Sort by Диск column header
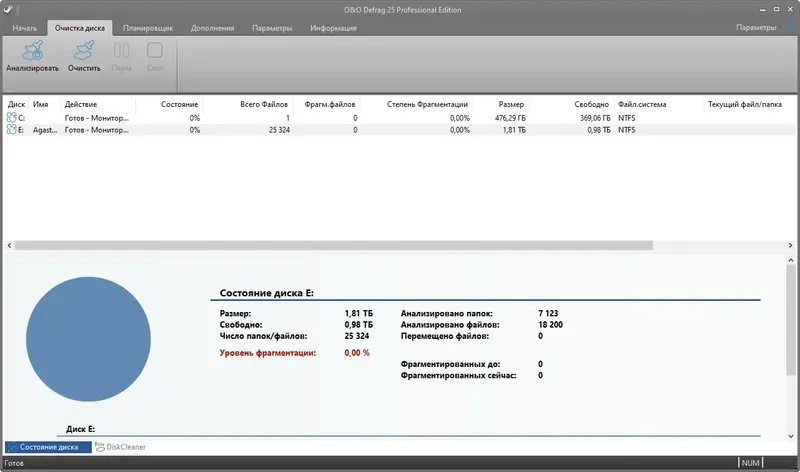The image size is (800, 472). (x=16, y=104)
